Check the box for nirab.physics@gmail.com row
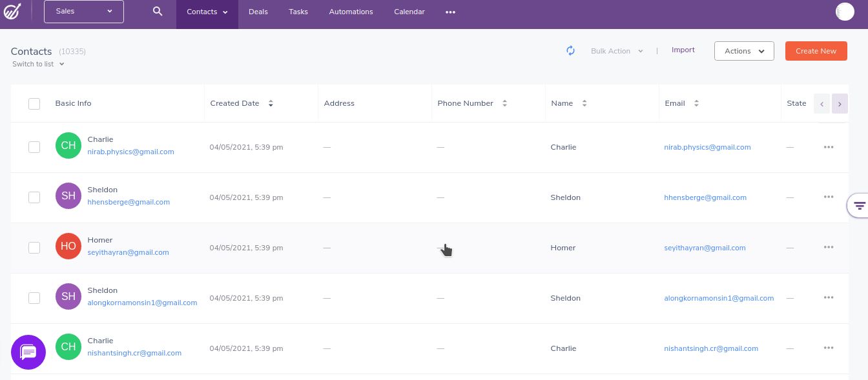This screenshot has height=380, width=868. tap(34, 147)
